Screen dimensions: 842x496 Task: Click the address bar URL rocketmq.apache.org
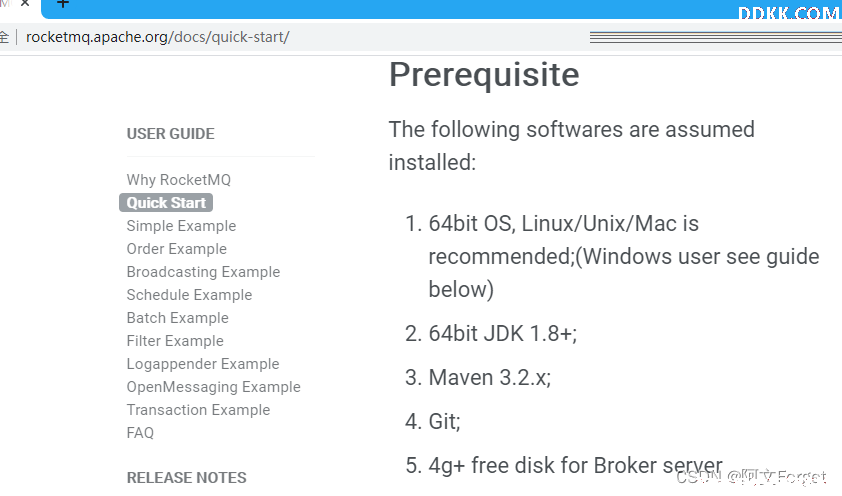(x=157, y=37)
